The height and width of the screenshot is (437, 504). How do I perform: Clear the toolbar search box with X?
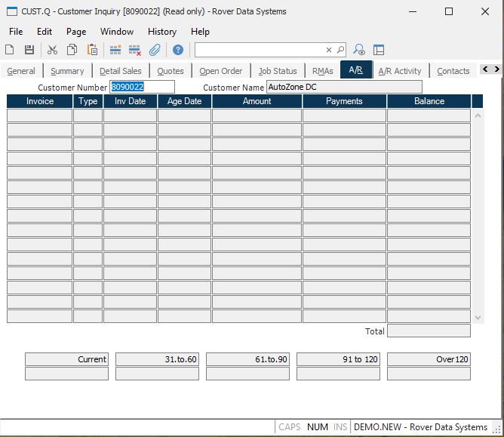coord(329,50)
